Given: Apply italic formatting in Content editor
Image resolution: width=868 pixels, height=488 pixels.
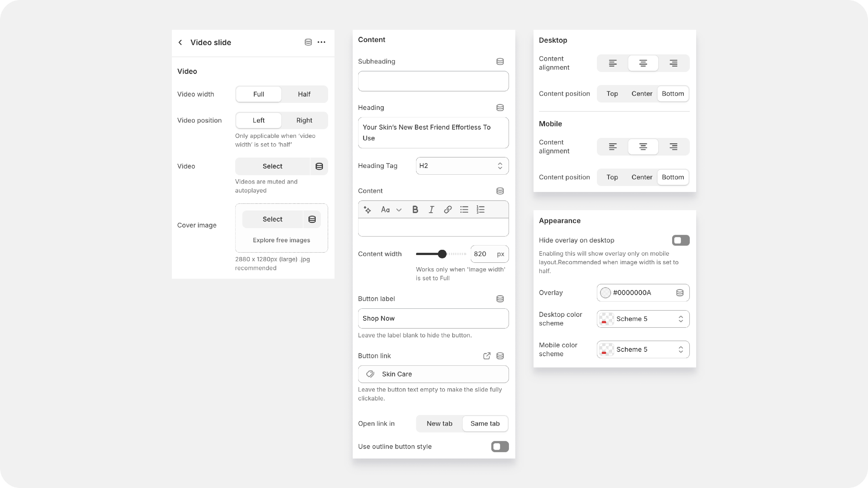Looking at the screenshot, I should (431, 210).
